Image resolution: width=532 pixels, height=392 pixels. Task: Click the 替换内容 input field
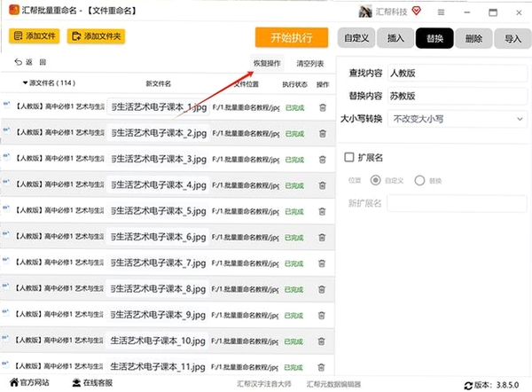458,96
